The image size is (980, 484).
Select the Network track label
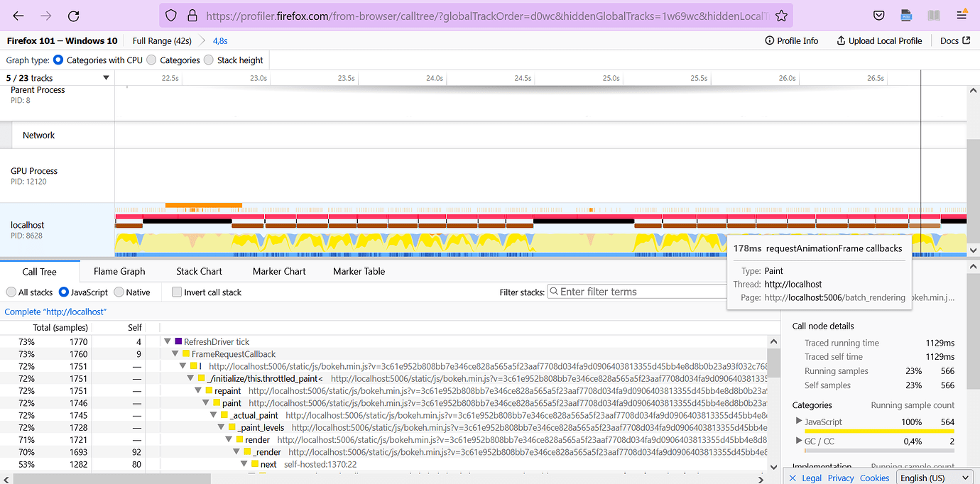click(x=38, y=135)
